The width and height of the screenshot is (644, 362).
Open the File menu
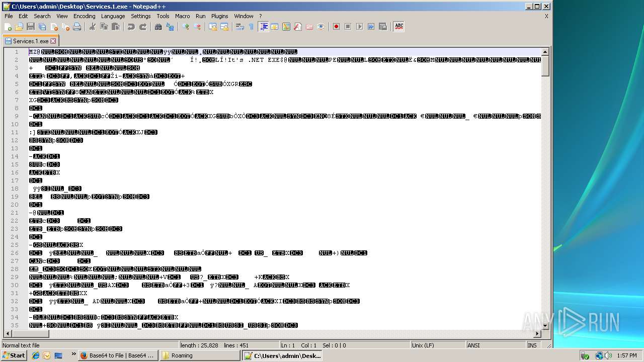[x=9, y=16]
